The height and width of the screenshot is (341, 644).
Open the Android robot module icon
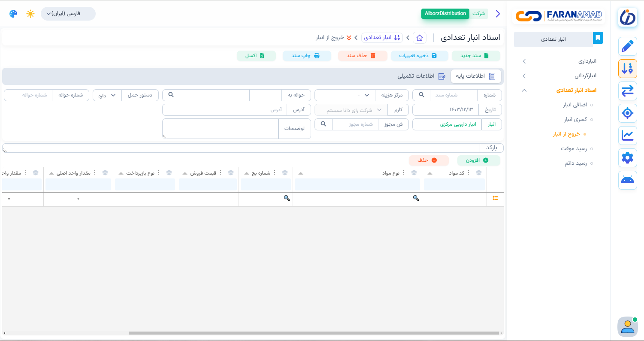(627, 180)
